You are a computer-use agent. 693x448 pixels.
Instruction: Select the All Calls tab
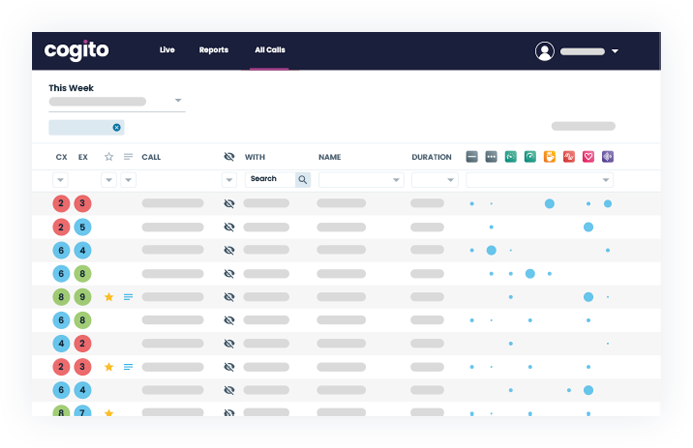coord(270,50)
